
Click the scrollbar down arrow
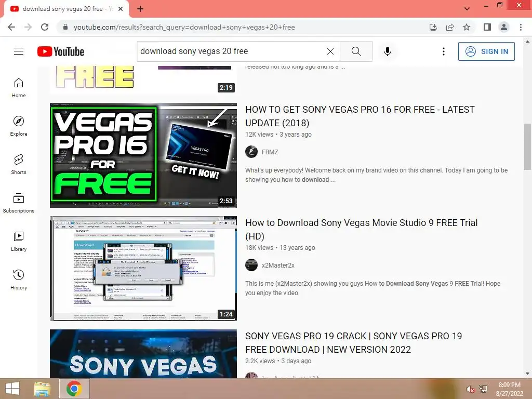527,374
